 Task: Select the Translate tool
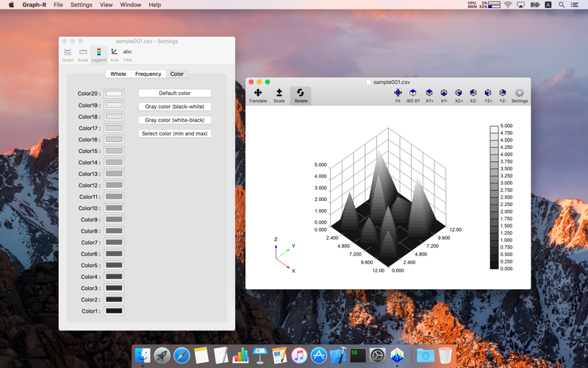pyautogui.click(x=258, y=96)
